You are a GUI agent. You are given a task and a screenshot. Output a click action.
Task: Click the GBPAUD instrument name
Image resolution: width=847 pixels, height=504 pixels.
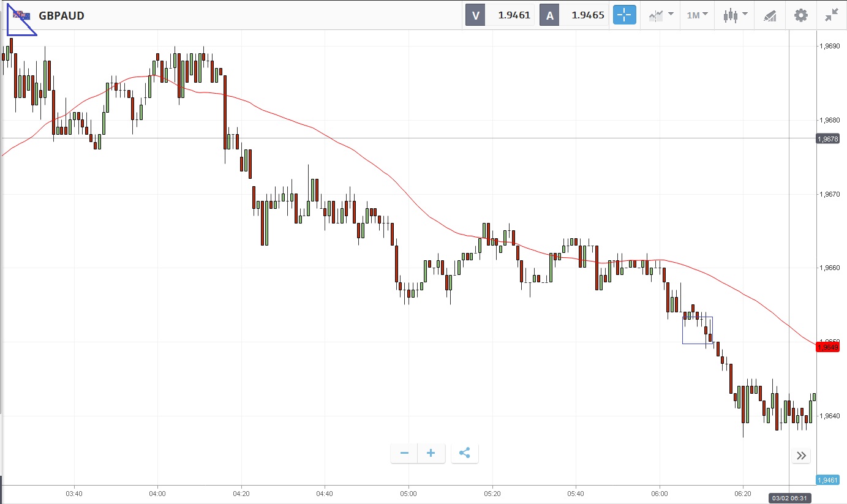(61, 15)
